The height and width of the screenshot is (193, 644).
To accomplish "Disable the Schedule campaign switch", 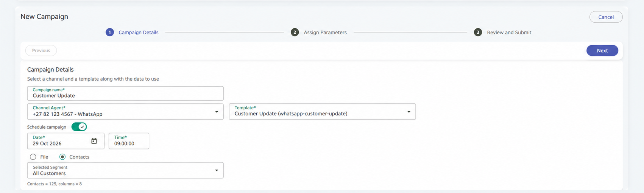I will pyautogui.click(x=79, y=127).
